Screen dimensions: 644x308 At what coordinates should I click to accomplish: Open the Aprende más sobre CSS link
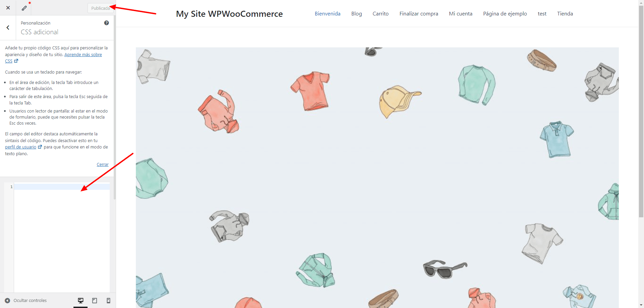pyautogui.click(x=53, y=58)
